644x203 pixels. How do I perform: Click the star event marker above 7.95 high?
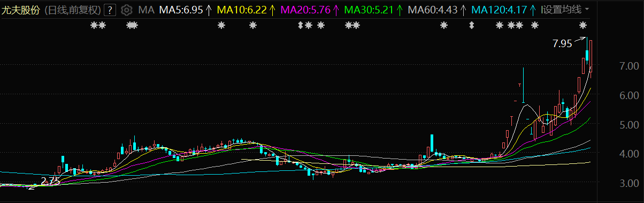pyautogui.click(x=582, y=25)
